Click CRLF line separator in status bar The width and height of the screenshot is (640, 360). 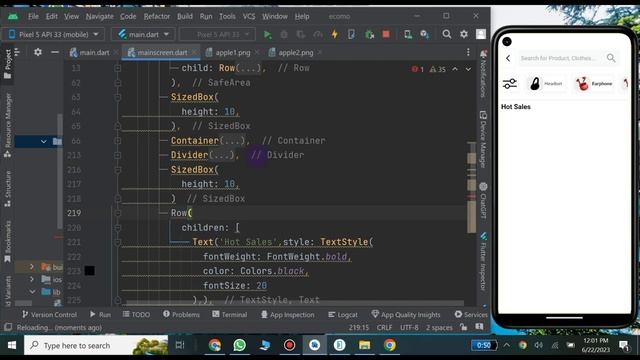(384, 328)
